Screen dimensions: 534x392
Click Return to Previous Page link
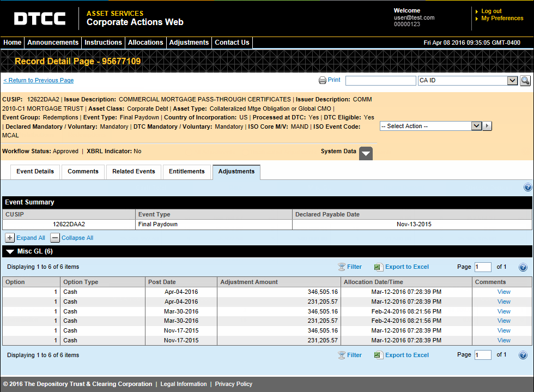click(x=39, y=81)
